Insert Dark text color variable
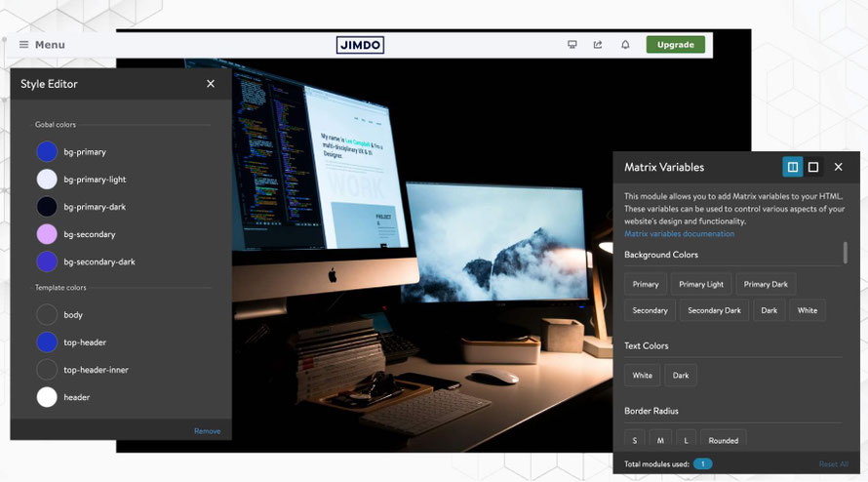Image resolution: width=868 pixels, height=482 pixels. 681,375
